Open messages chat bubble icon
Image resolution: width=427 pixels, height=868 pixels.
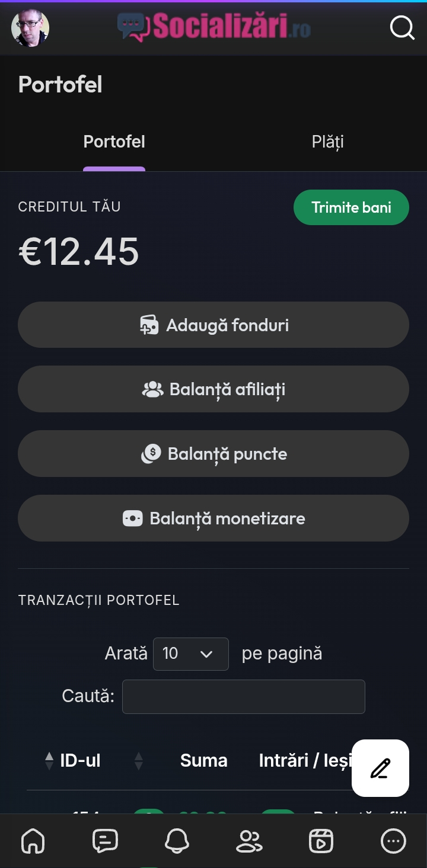click(106, 841)
